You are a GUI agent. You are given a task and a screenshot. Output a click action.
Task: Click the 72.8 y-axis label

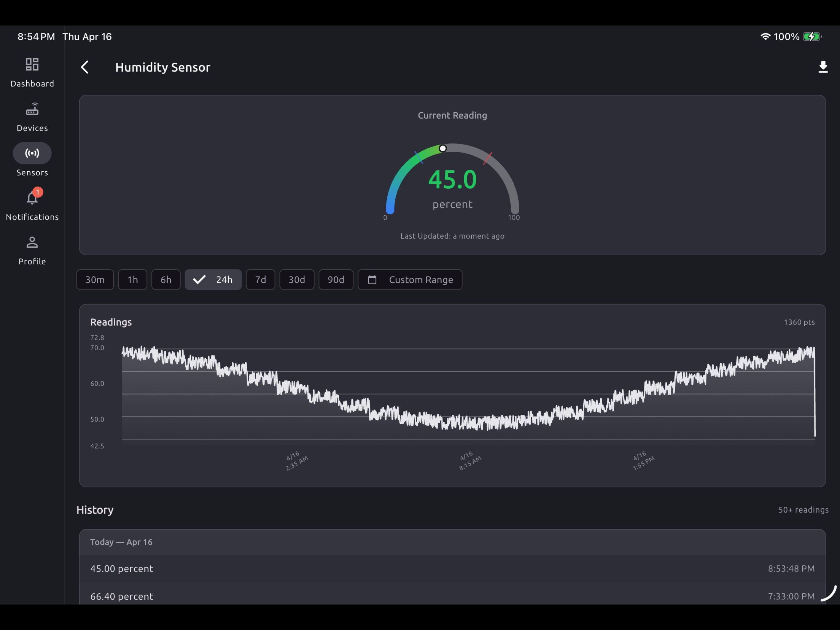[x=97, y=338]
